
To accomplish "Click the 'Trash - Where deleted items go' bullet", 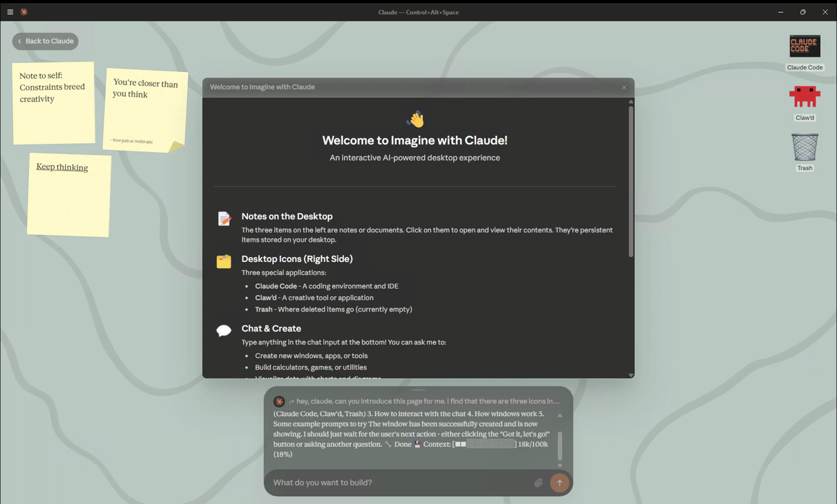I will click(333, 309).
